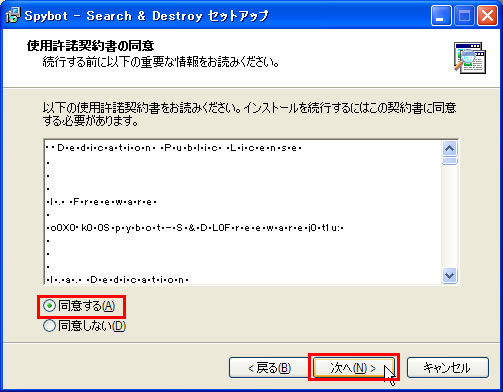Click the license scrollbar up arrow
This screenshot has width=503, height=392.
pyautogui.click(x=450, y=148)
